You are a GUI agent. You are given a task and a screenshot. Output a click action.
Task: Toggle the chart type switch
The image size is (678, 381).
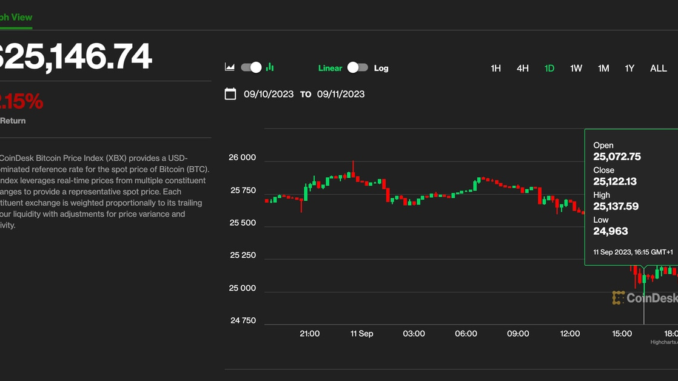click(251, 67)
